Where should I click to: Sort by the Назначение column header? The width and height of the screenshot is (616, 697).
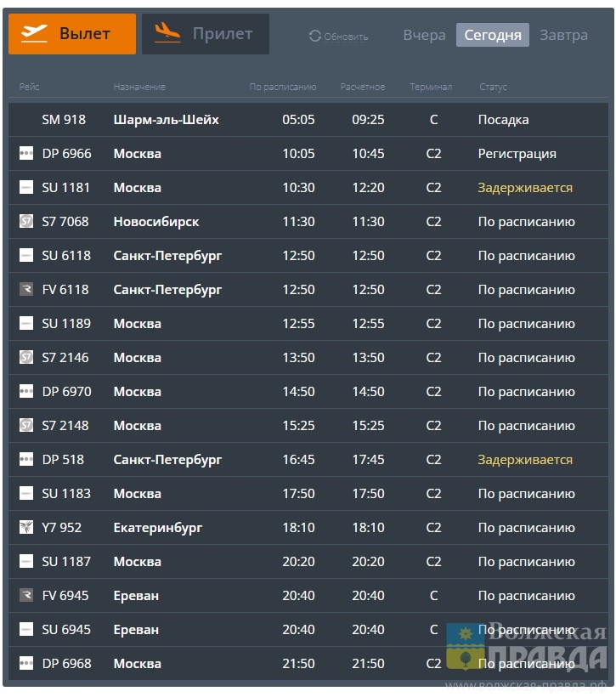tap(139, 87)
